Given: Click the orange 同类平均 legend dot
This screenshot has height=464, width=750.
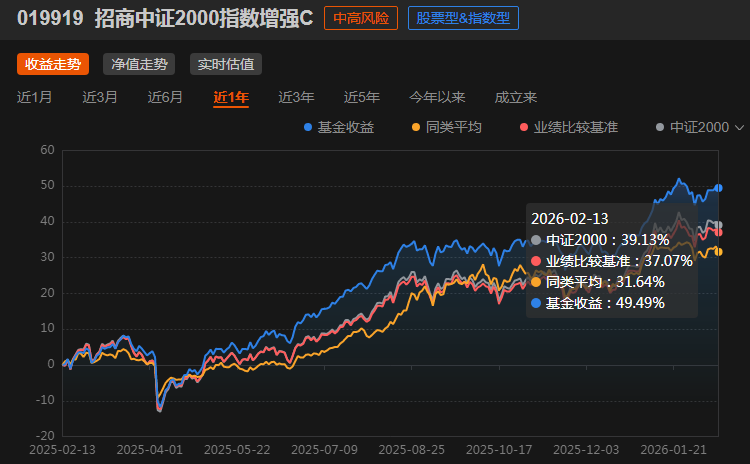Looking at the screenshot, I should (x=416, y=127).
